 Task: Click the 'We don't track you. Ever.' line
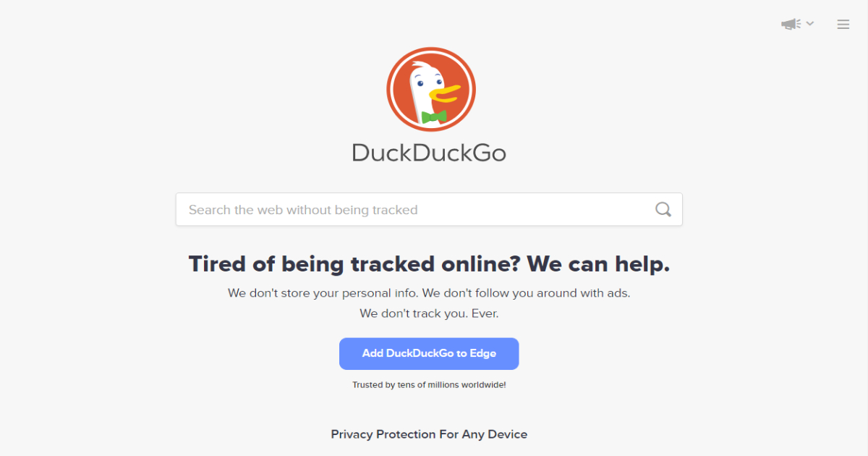click(x=429, y=313)
